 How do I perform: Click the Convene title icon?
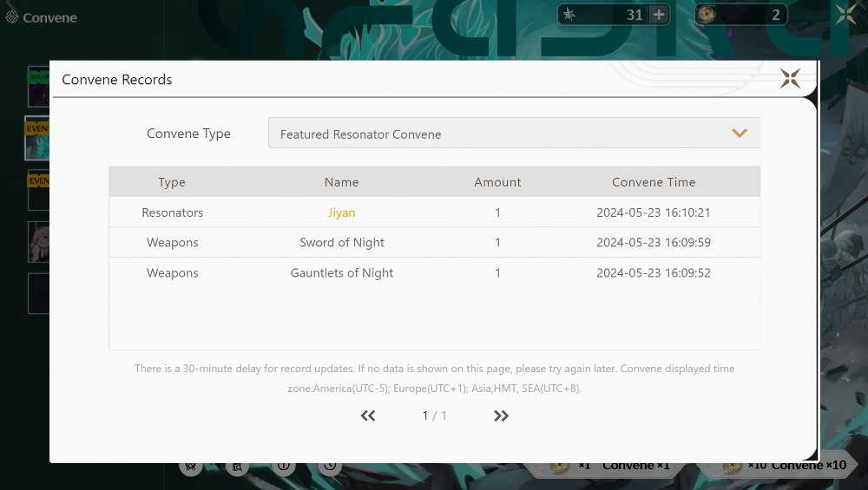coord(11,17)
